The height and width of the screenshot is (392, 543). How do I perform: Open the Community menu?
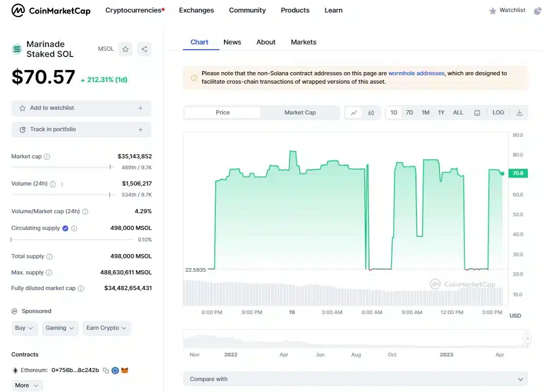click(x=247, y=10)
